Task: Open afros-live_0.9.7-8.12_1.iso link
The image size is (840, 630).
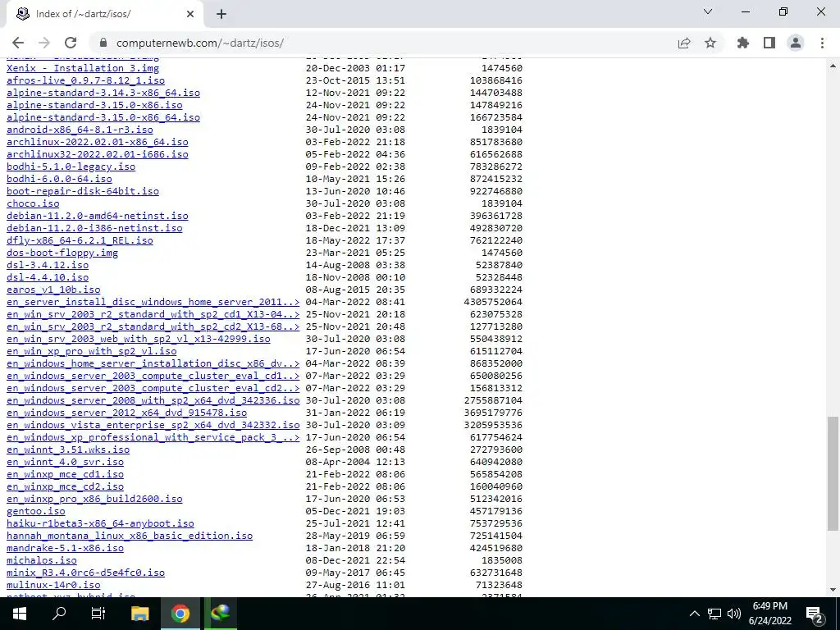Action: pos(85,80)
